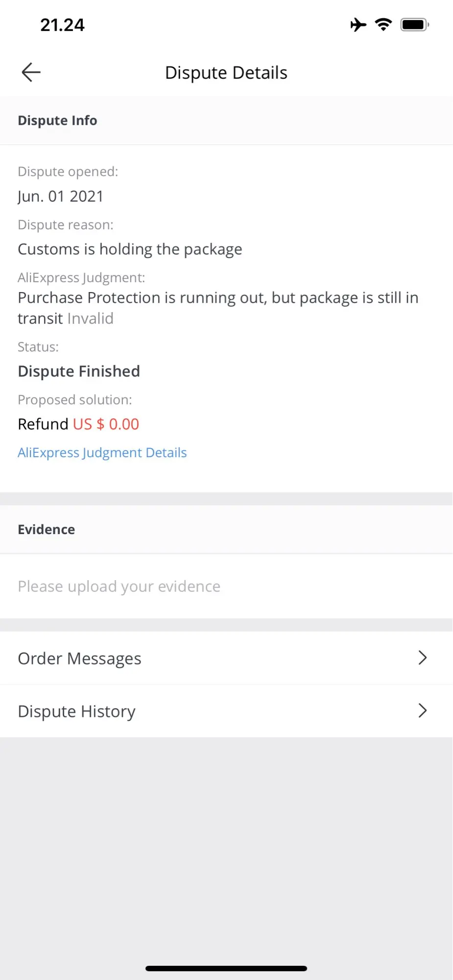453x980 pixels.
Task: Tap Customs is holding the package reason
Action: click(x=130, y=249)
